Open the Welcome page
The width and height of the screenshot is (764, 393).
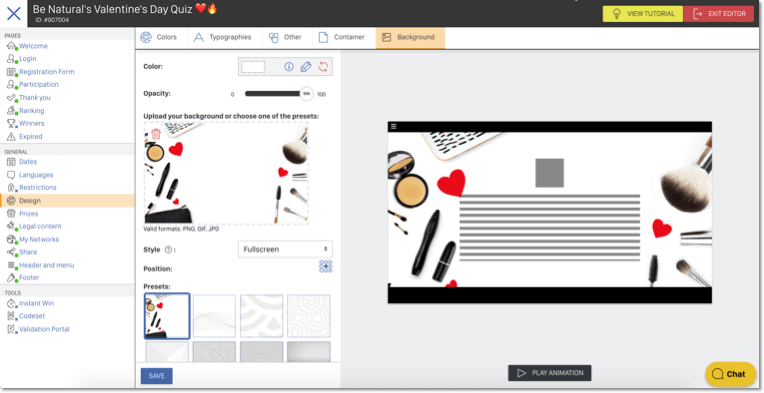[x=33, y=46]
